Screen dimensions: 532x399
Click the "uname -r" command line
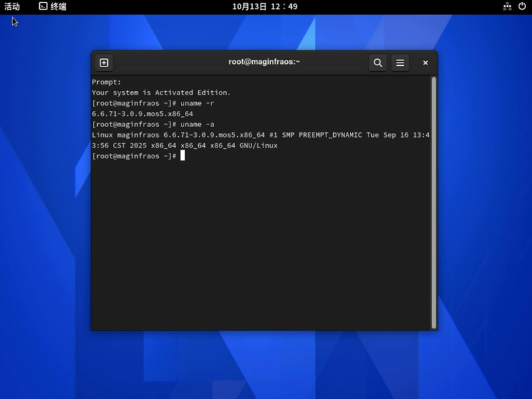pos(197,103)
